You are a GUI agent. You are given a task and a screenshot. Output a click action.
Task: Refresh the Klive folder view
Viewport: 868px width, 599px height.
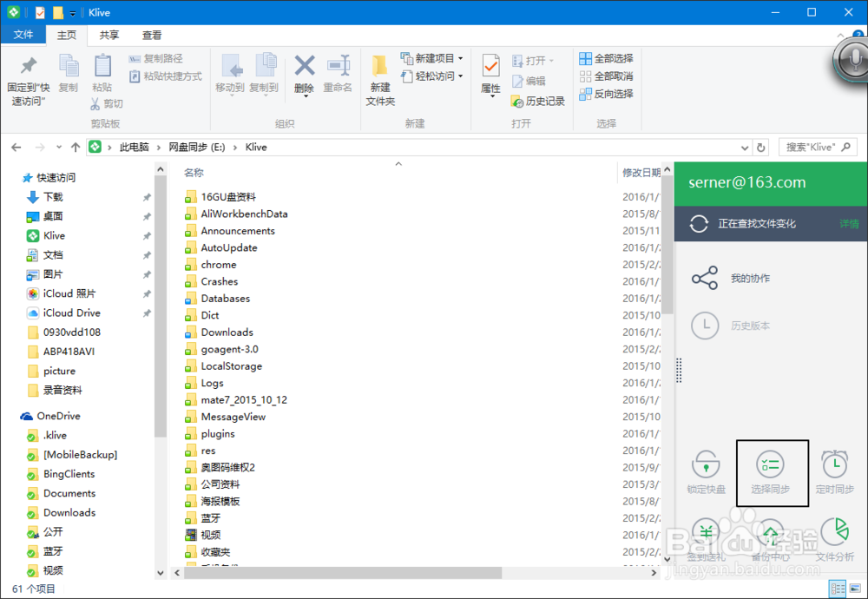760,148
